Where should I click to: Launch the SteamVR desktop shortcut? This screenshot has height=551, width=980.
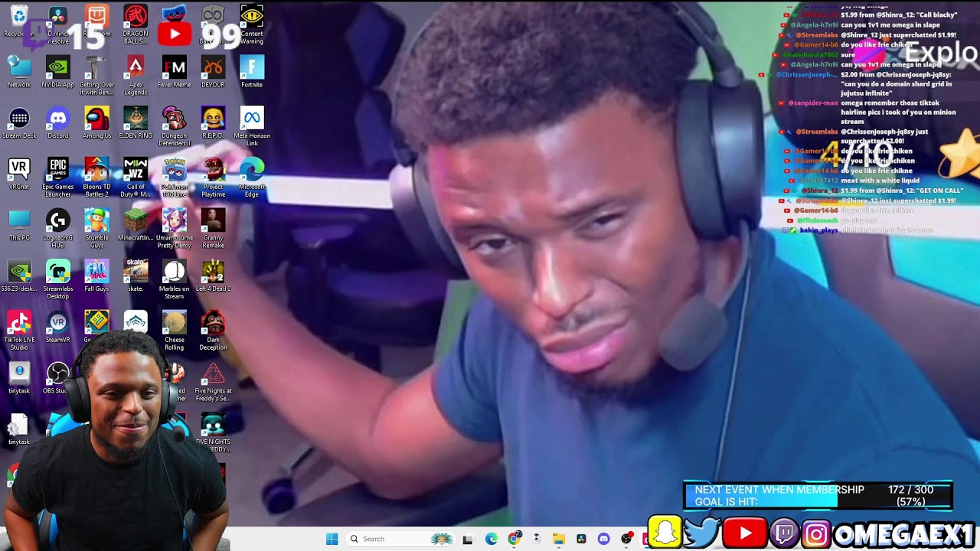pyautogui.click(x=58, y=328)
